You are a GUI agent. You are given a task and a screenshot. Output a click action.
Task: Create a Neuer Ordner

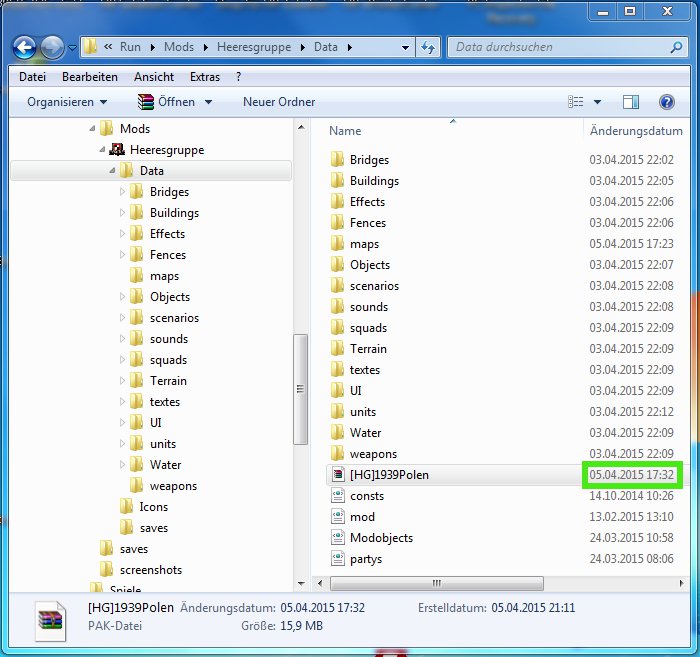click(279, 102)
